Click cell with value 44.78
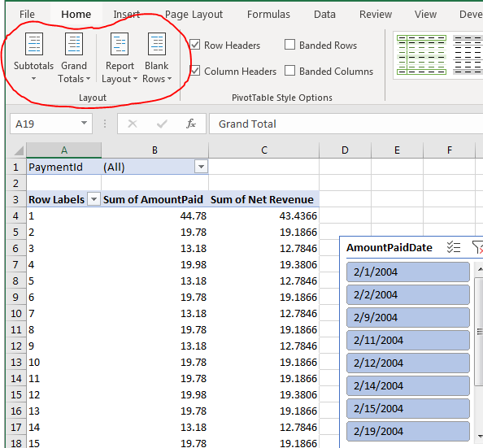 coord(155,216)
